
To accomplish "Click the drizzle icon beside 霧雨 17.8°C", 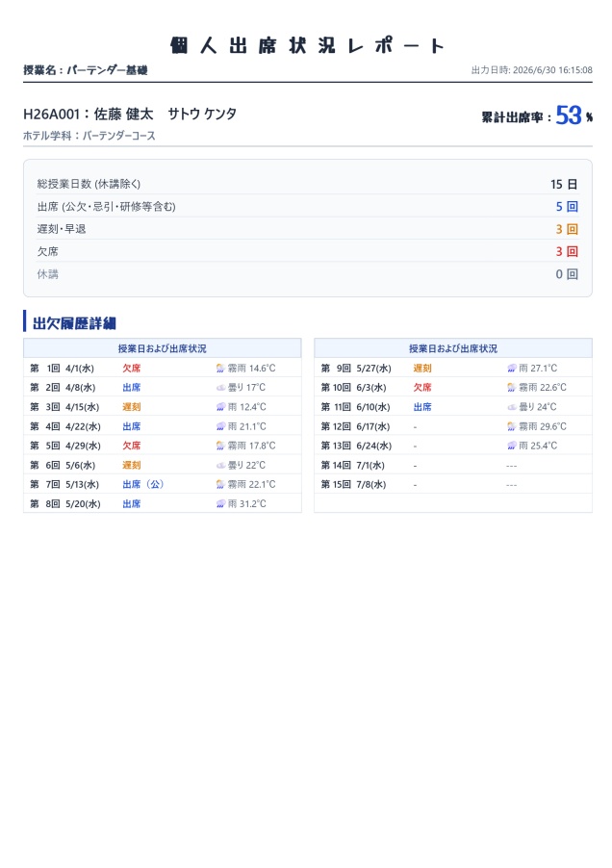I will (x=220, y=446).
